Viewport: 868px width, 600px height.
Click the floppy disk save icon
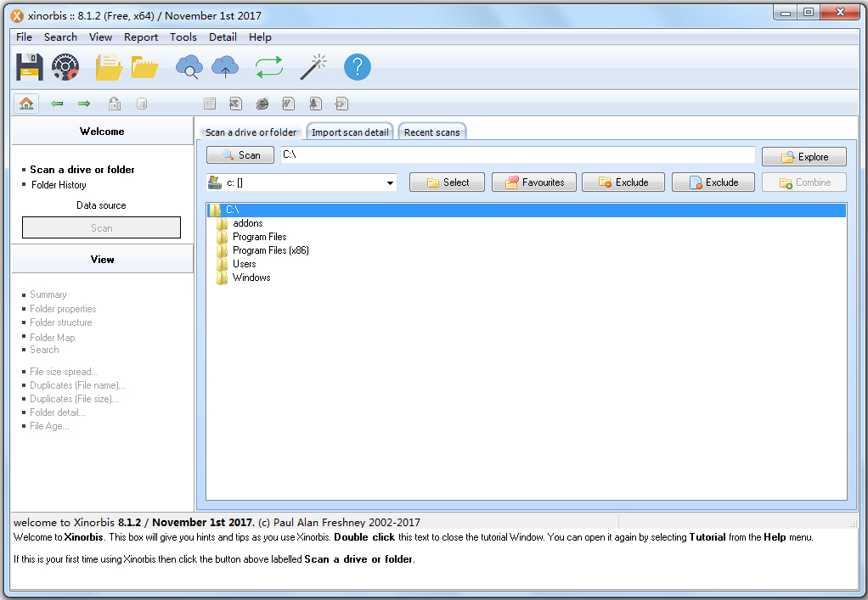(x=30, y=67)
